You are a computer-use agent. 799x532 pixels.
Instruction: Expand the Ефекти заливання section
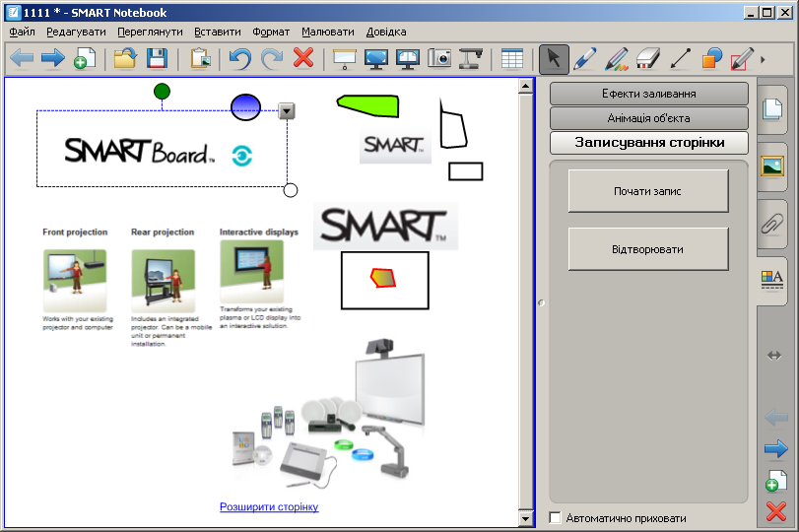648,94
